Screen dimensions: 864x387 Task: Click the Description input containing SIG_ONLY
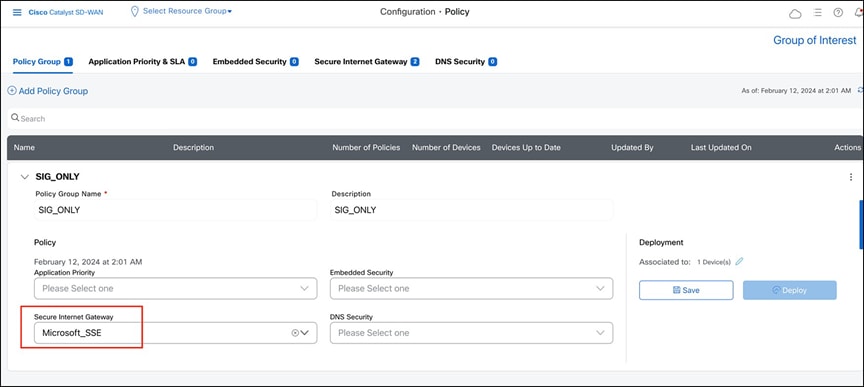(x=471, y=210)
